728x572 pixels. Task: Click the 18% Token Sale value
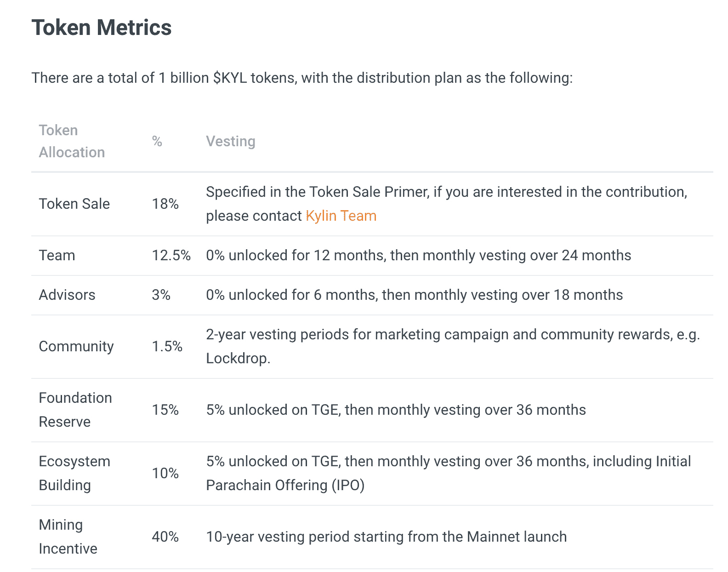165,204
